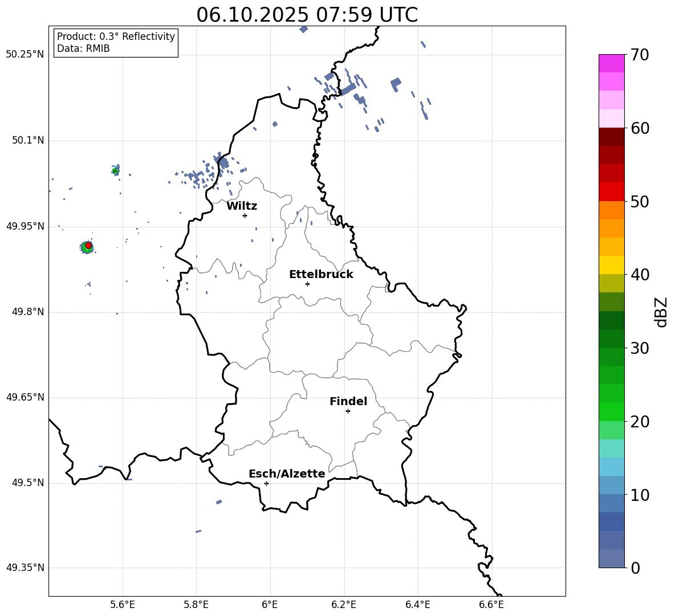Click the colorbar tick value 0
Screen dimensions: 675x616
(x=635, y=568)
